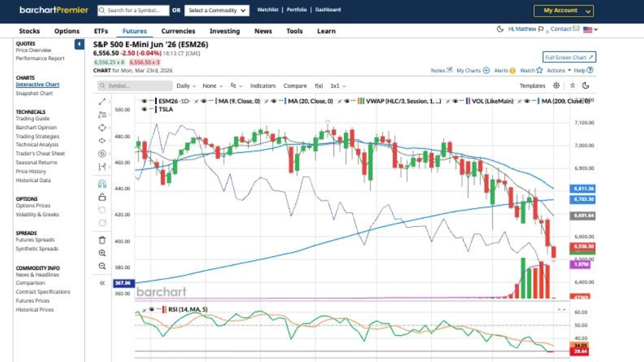This screenshot has height=362, width=644.
Task: Open the Contact envelope icon
Action: pos(576,29)
